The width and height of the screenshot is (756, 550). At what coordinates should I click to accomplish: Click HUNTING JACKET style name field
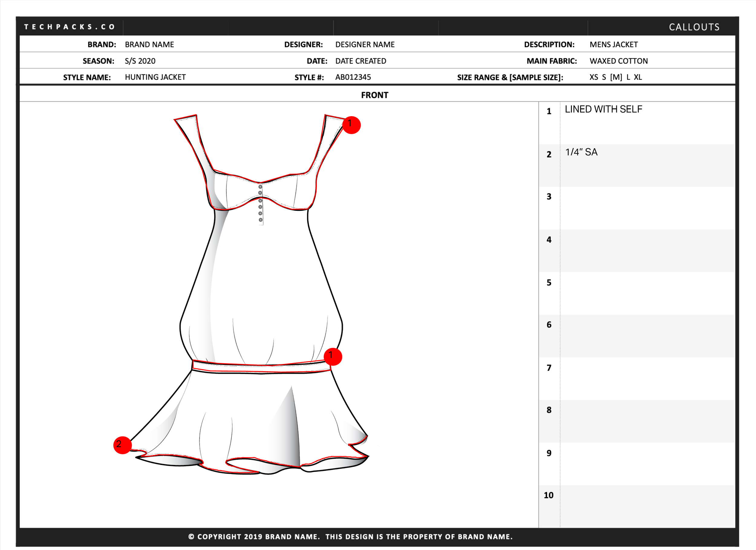155,77
